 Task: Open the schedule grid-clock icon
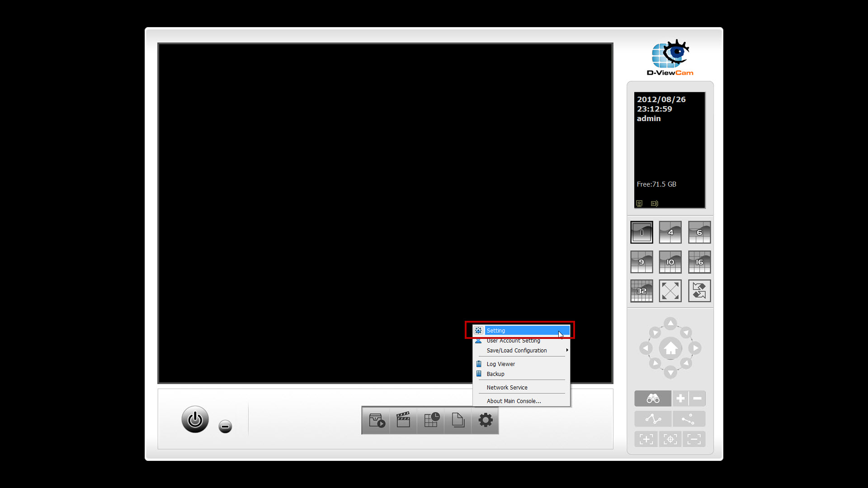point(431,420)
